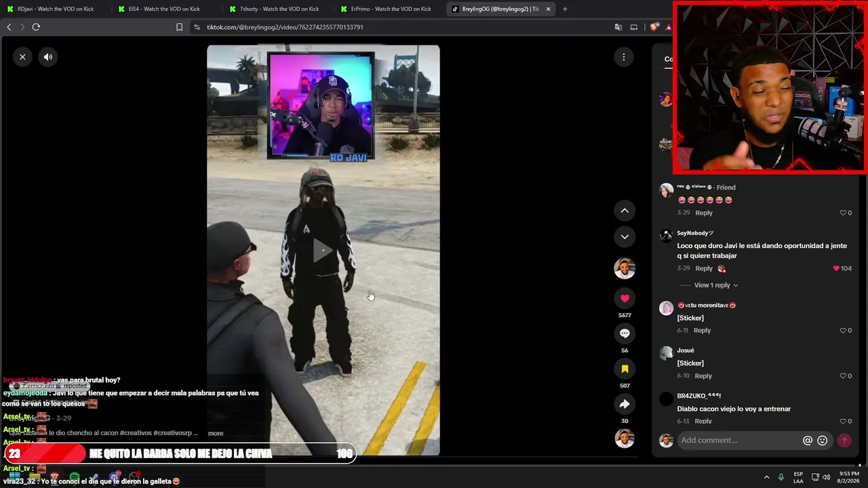Reload the TikTok page
This screenshot has height=488, width=868.
pos(36,27)
